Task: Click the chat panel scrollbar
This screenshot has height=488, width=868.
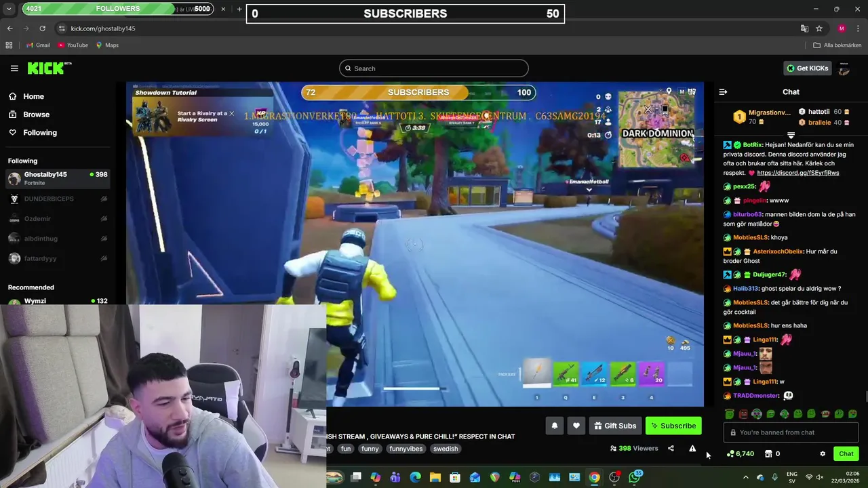Action: 865,397
